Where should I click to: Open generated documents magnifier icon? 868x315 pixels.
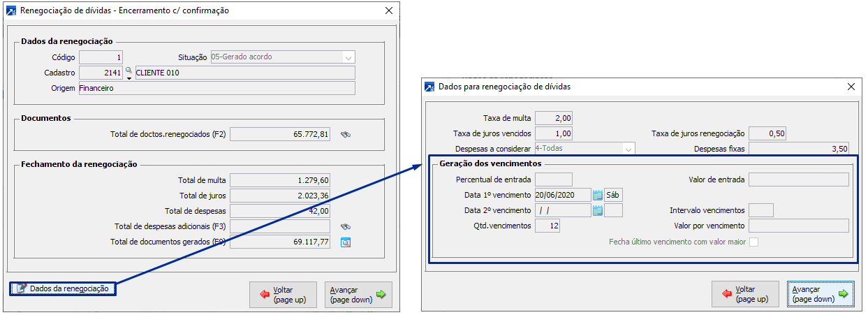[345, 242]
